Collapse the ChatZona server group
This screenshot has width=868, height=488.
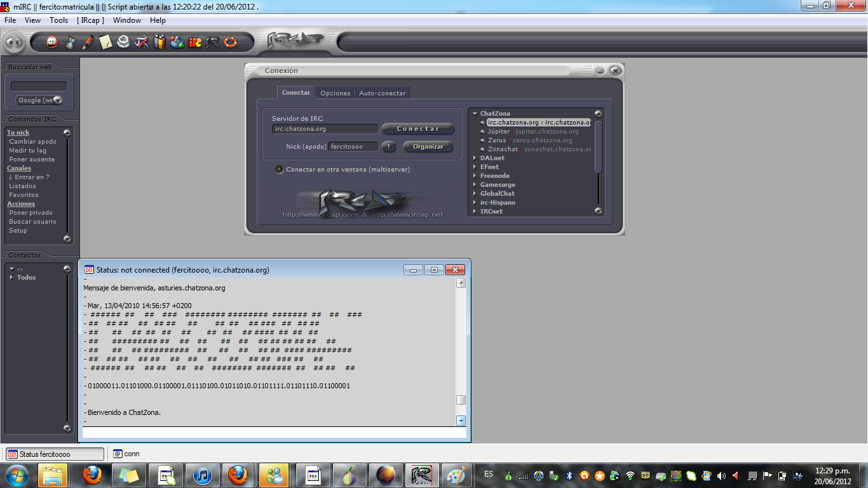pos(475,114)
